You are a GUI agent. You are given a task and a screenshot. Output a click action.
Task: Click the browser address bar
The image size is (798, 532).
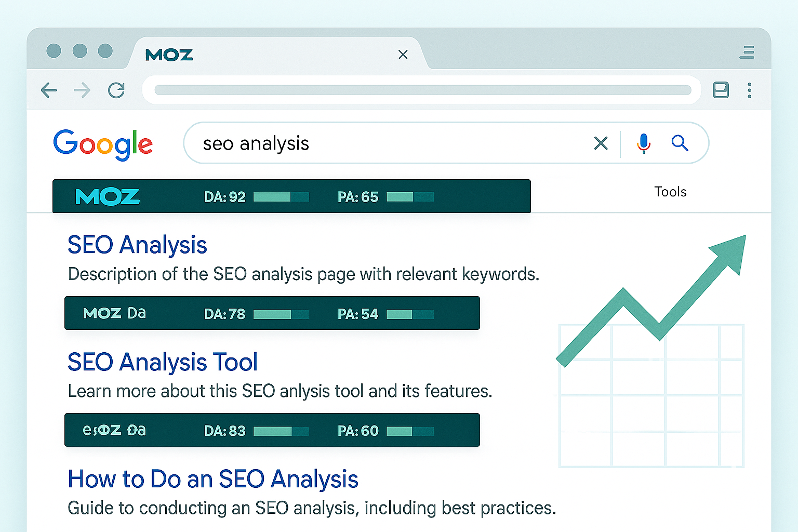(422, 90)
